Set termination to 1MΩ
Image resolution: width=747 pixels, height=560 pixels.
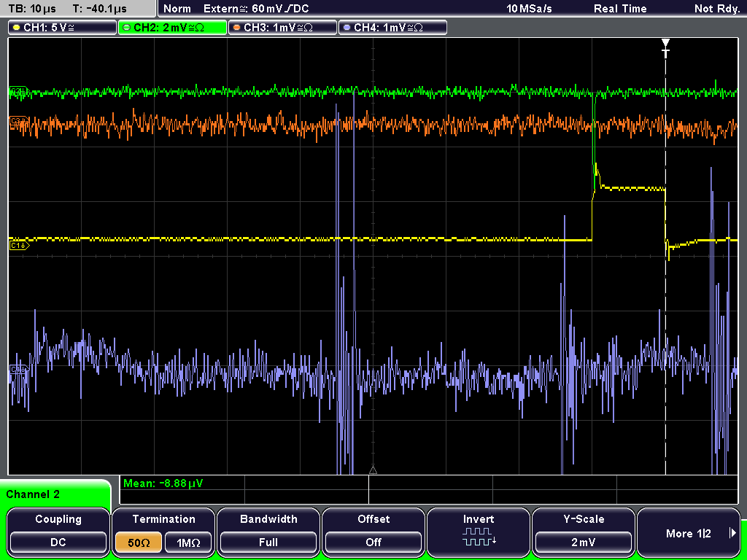188,542
